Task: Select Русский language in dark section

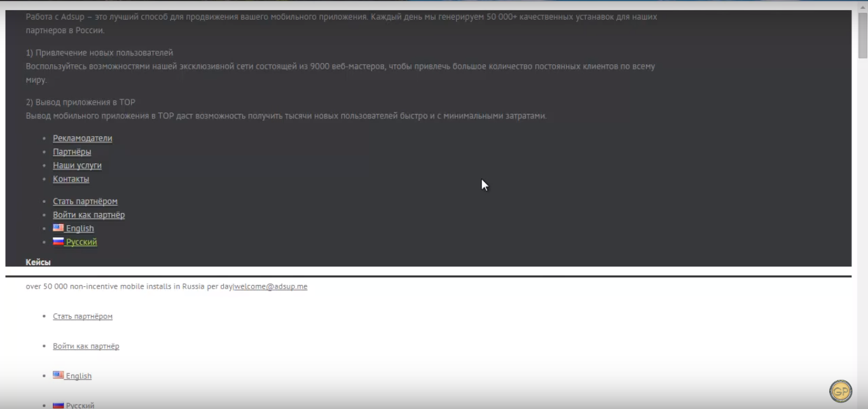Action: 81,242
